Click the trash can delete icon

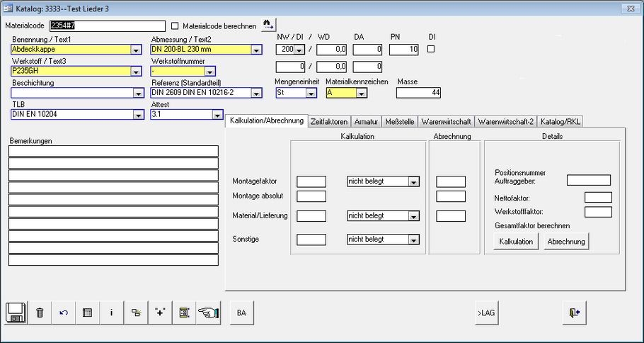[40, 313]
